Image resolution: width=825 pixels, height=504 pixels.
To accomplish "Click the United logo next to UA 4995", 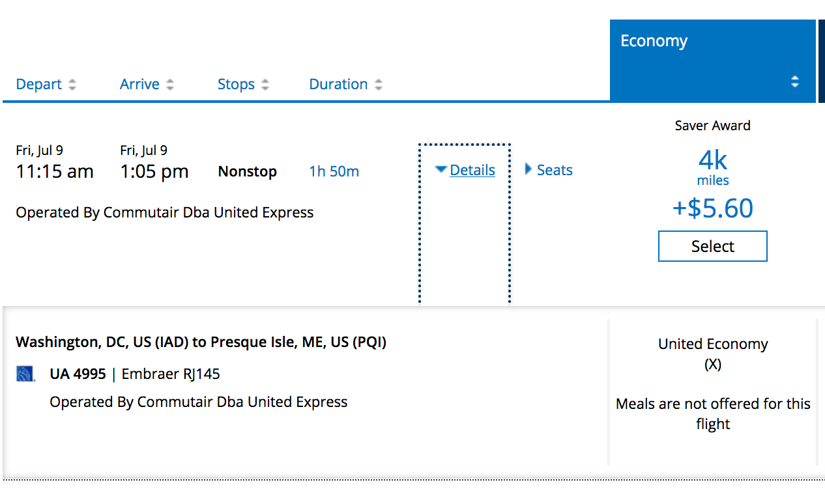I will [x=25, y=374].
